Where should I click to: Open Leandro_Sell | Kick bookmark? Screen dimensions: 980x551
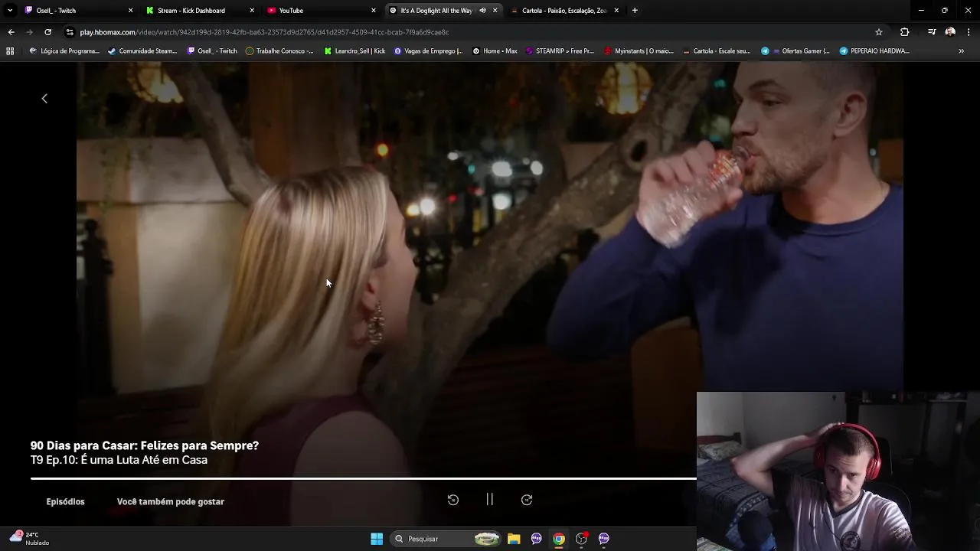tap(354, 51)
